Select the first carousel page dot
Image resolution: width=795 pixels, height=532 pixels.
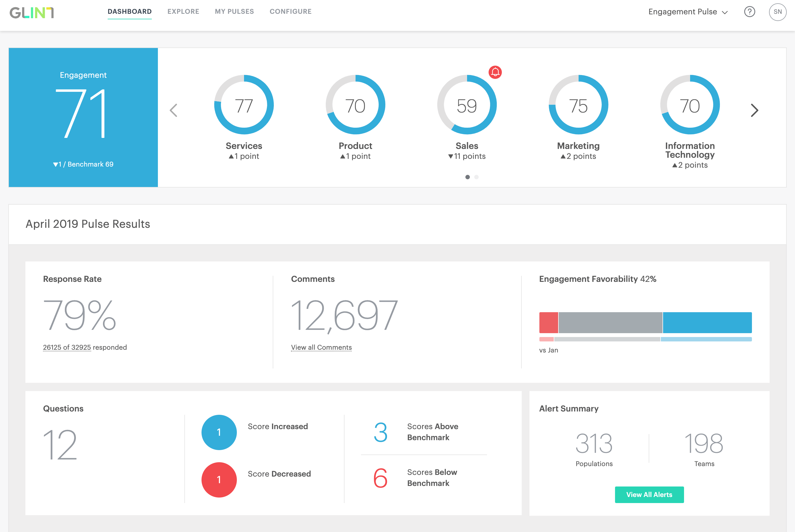467,177
